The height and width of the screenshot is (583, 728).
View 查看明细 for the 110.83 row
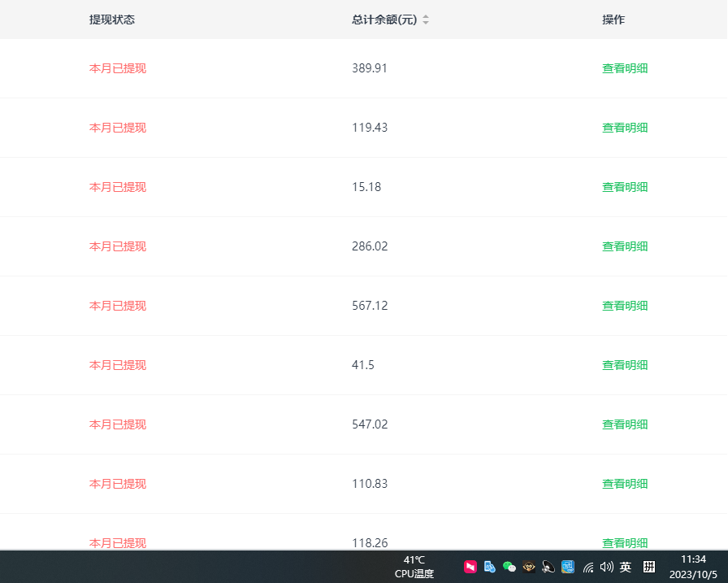click(x=625, y=484)
